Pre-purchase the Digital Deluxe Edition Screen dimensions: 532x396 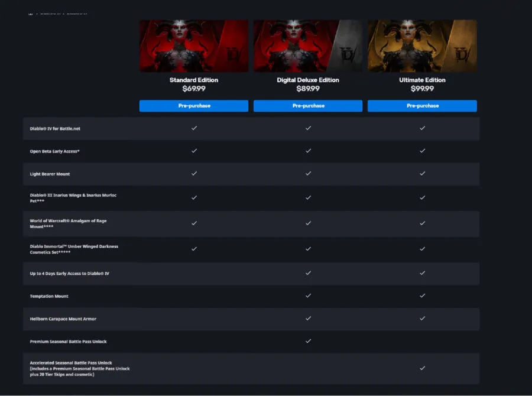(307, 106)
